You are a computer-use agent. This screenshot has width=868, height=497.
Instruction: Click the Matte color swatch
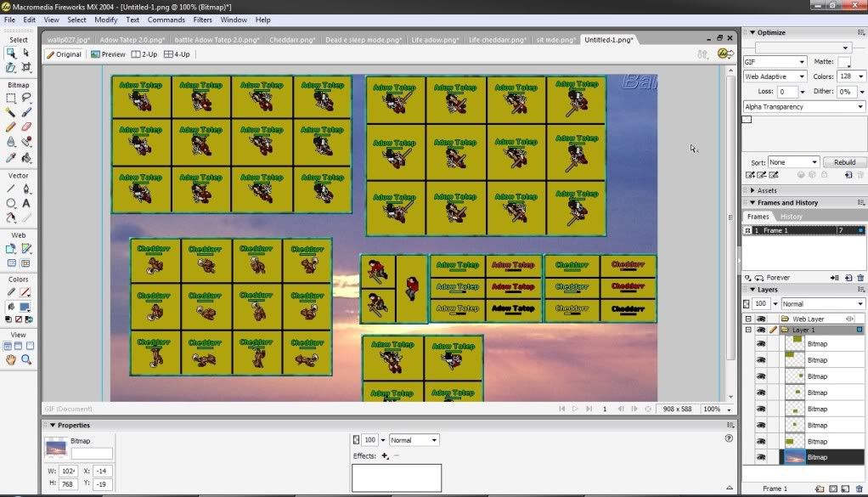[843, 62]
